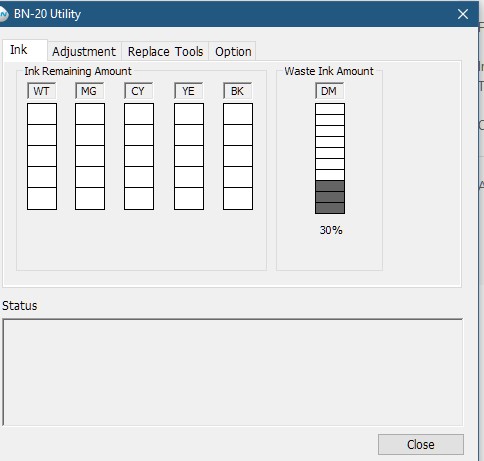Click the WT ink level gauge
The height and width of the screenshot is (461, 484).
point(42,156)
